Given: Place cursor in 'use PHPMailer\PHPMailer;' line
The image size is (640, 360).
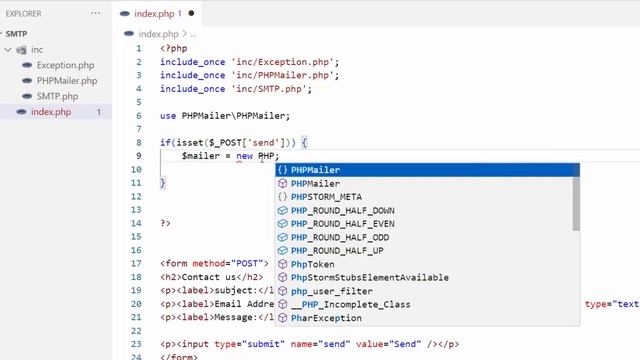Looking at the screenshot, I should [x=225, y=116].
